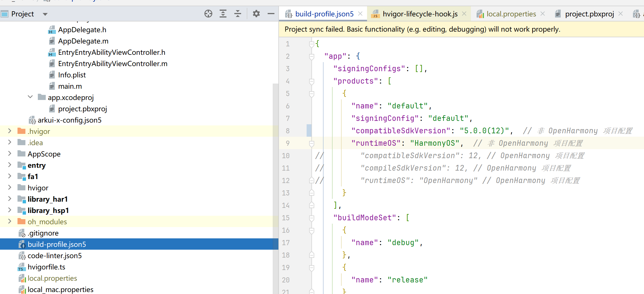Click the "compatibleSdkVersion" key on line 8
The width and height of the screenshot is (644, 294).
pos(401,131)
